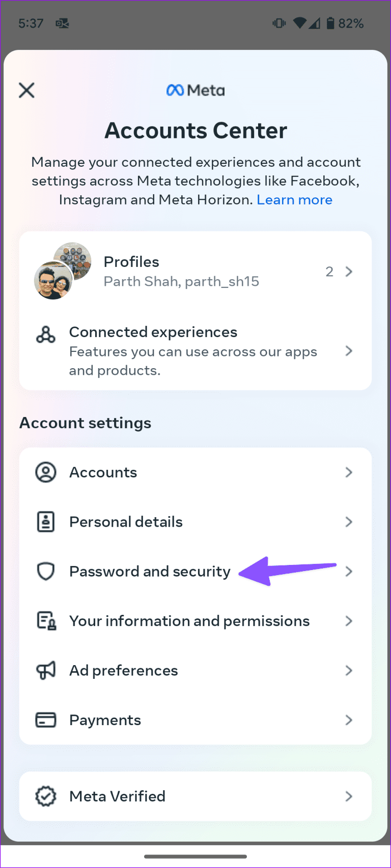This screenshot has height=868, width=391.
Task: Tap the profile avatar thumbnails
Action: point(62,271)
